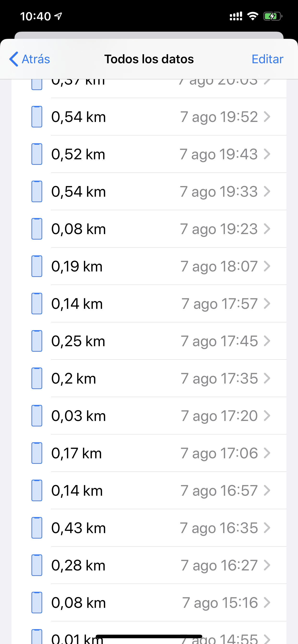Open the 0,14 km 17:57 record
Image resolution: width=298 pixels, height=644 pixels.
pos(160,304)
